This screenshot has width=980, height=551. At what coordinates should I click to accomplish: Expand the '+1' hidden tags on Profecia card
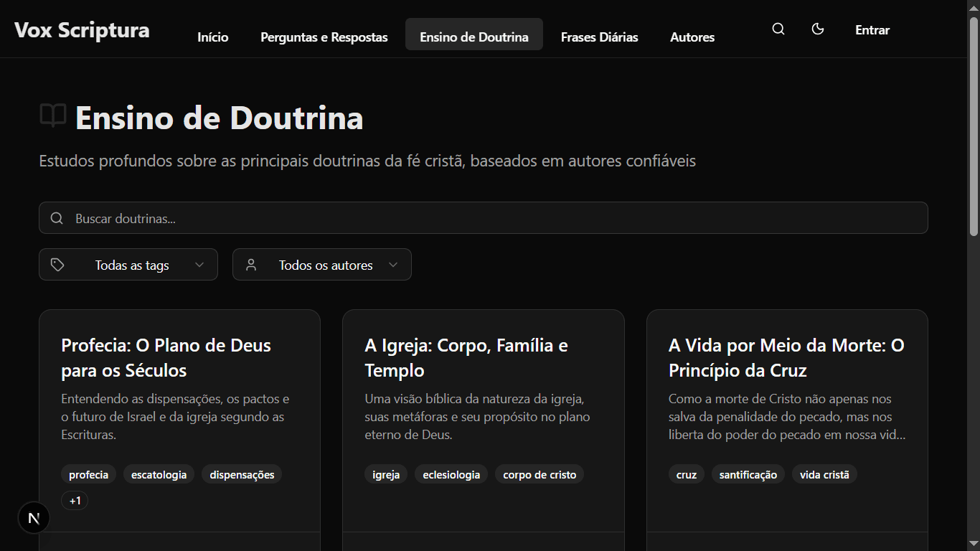[x=75, y=500]
